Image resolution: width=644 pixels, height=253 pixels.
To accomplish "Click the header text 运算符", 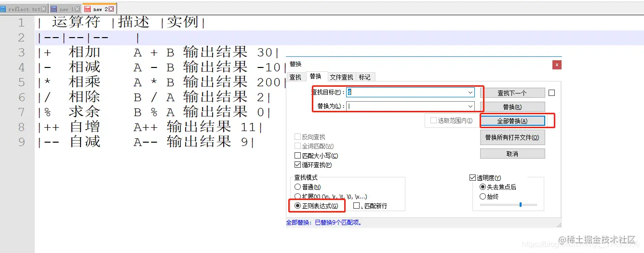I will (76, 22).
